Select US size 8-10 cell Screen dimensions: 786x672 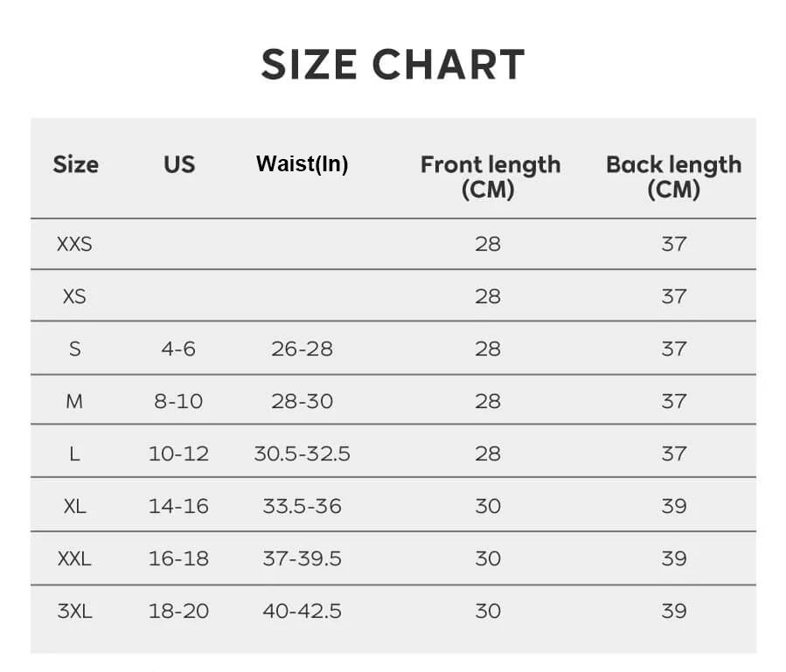click(178, 401)
